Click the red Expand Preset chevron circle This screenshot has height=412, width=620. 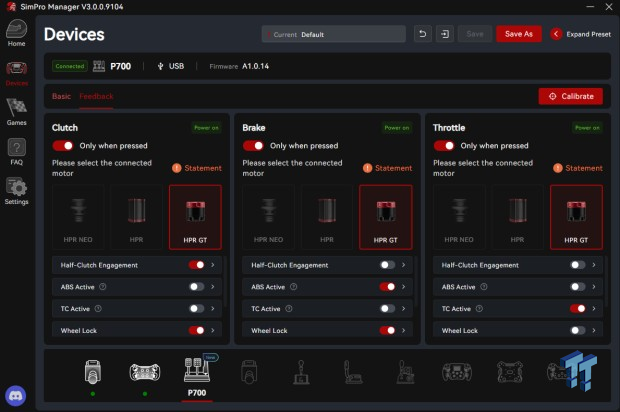[x=556, y=34]
